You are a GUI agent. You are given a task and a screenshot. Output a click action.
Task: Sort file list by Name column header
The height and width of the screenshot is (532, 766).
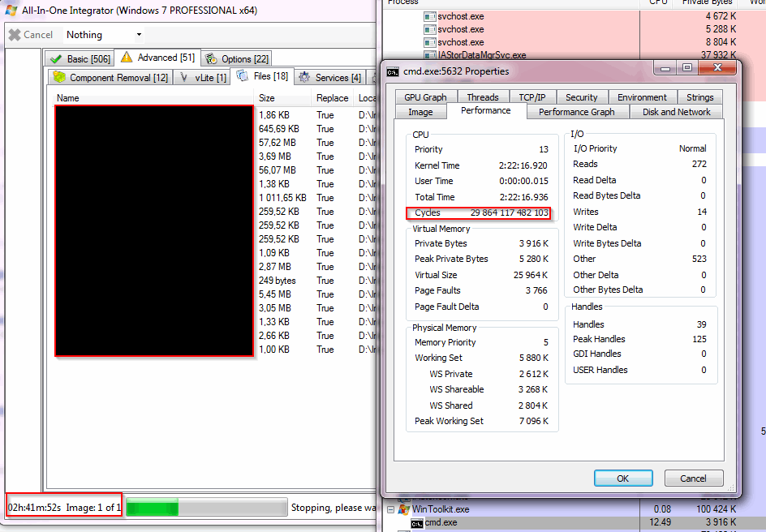[153, 98]
